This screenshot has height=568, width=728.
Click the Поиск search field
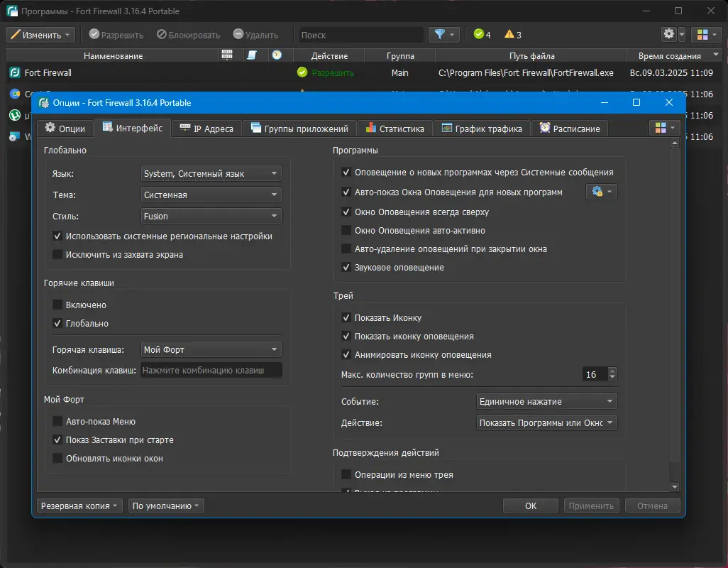[361, 35]
